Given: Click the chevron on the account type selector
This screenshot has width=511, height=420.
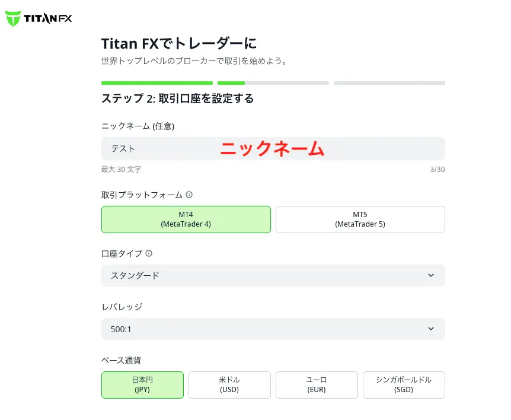Looking at the screenshot, I should point(432,275).
